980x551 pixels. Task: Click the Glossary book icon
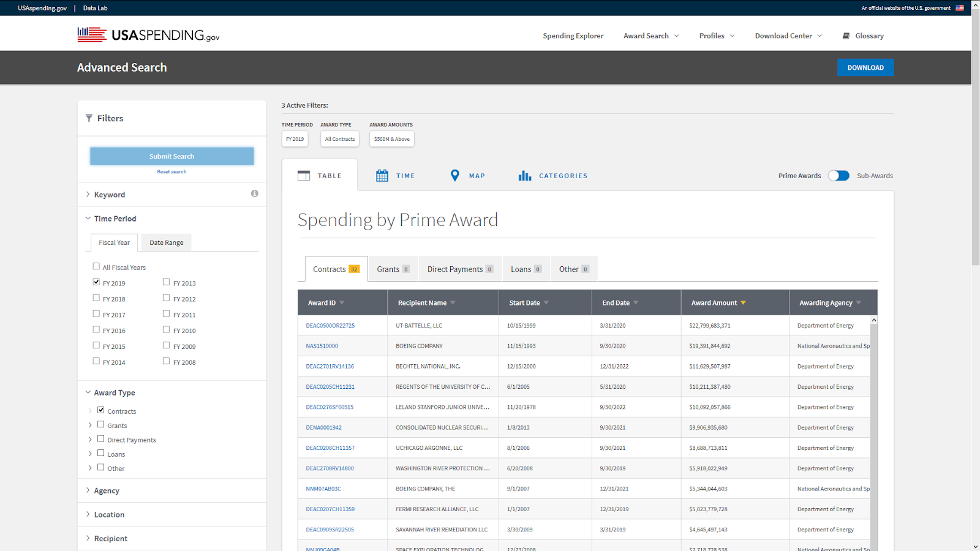click(846, 36)
